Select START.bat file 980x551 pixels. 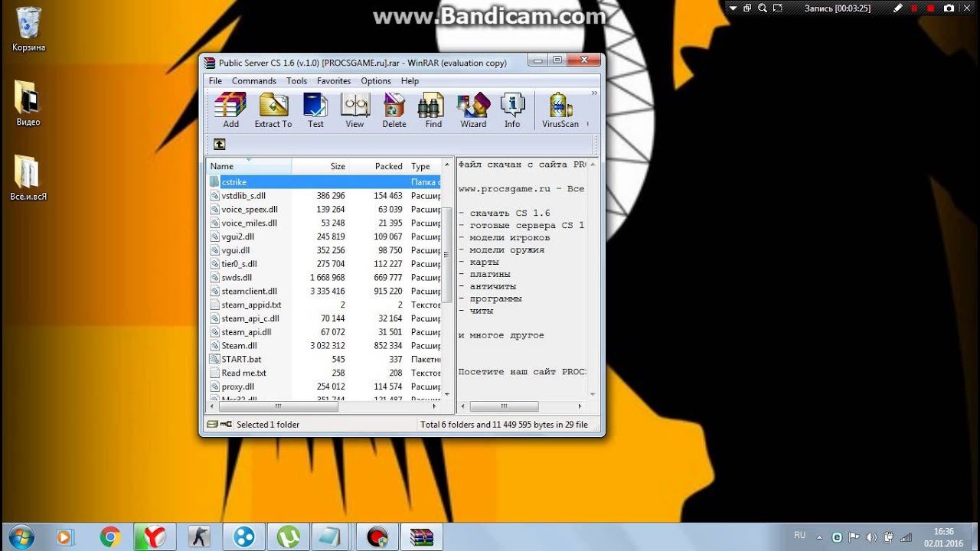[x=324, y=360]
